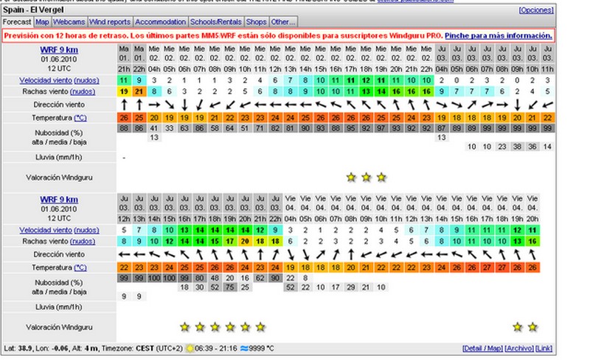Screen dimensions: 590x364
Task: Open WRF 9 km link in upper forecast table
Action: tap(59, 49)
